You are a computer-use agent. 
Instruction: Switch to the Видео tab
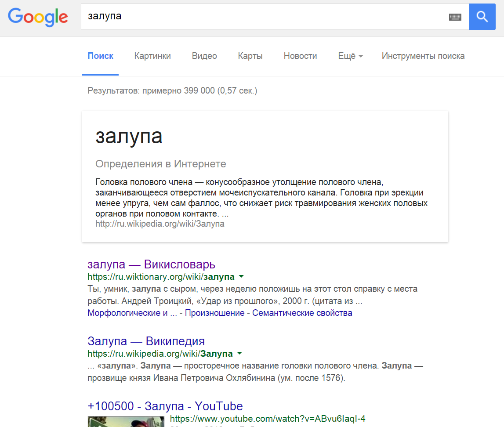204,56
